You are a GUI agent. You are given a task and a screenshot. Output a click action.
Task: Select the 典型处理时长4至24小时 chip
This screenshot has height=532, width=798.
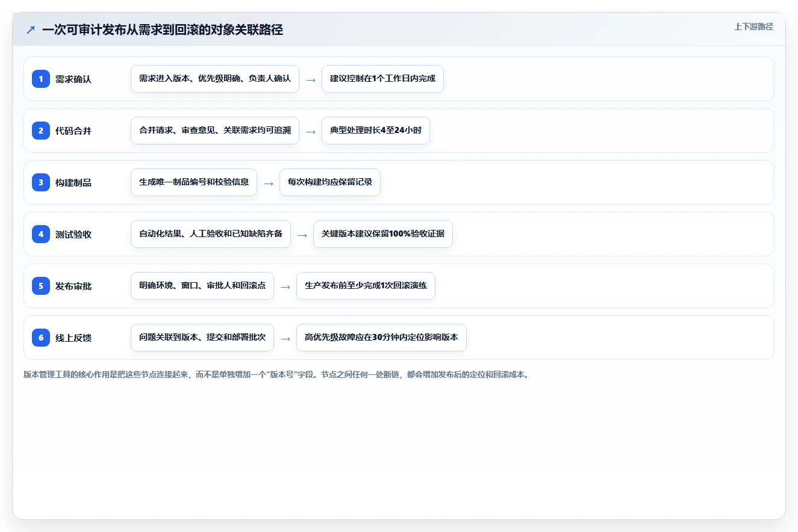coord(376,131)
